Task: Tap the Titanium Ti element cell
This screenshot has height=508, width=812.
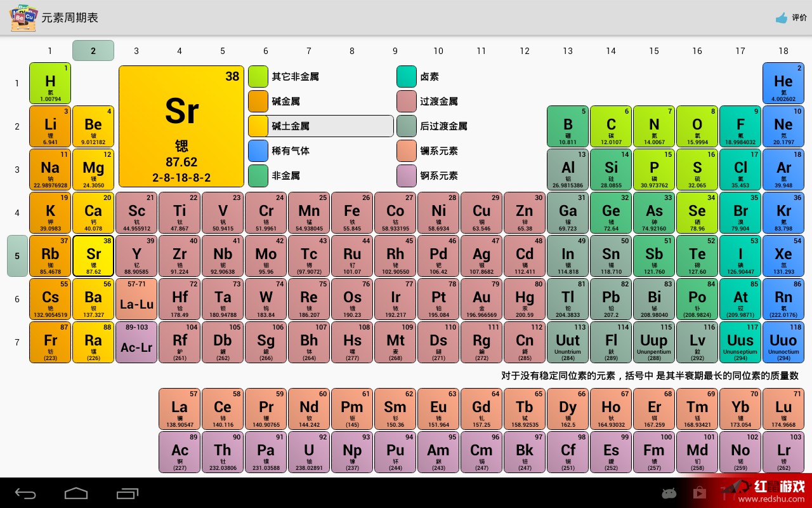Action: click(180, 213)
